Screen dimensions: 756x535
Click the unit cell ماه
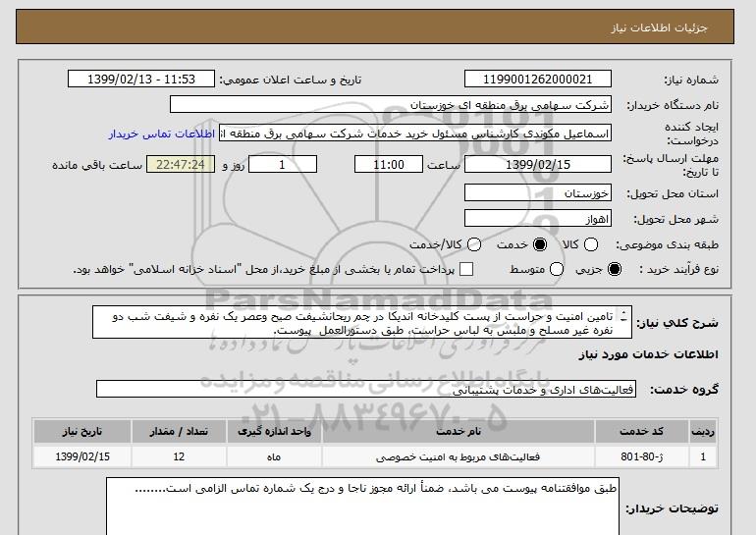click(x=274, y=456)
